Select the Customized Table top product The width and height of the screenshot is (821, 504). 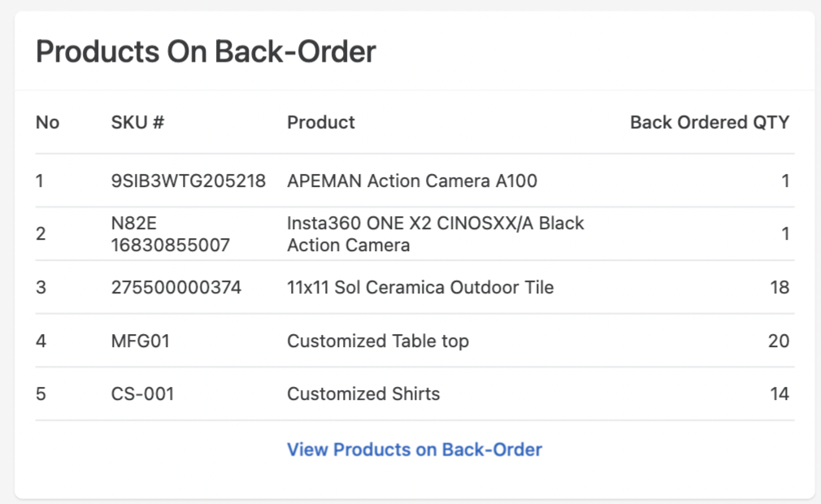coord(378,341)
